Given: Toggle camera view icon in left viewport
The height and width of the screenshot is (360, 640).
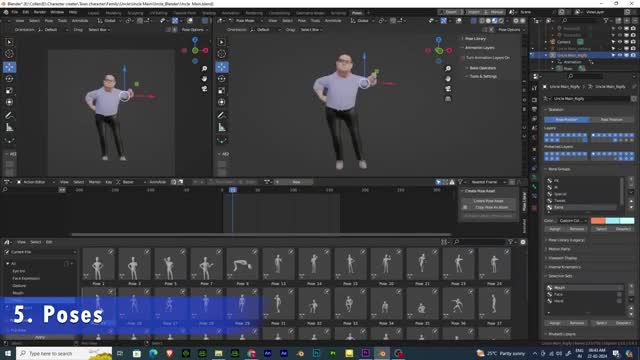Looking at the screenshot, I should [x=204, y=89].
